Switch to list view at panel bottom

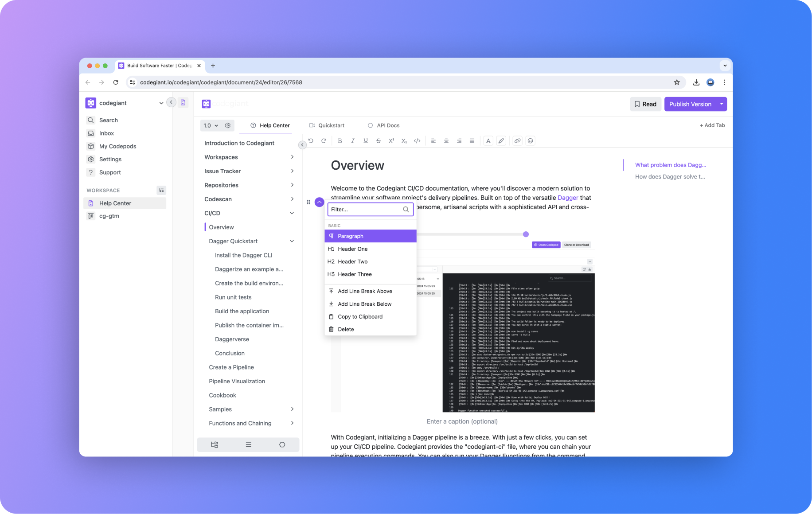tap(248, 444)
